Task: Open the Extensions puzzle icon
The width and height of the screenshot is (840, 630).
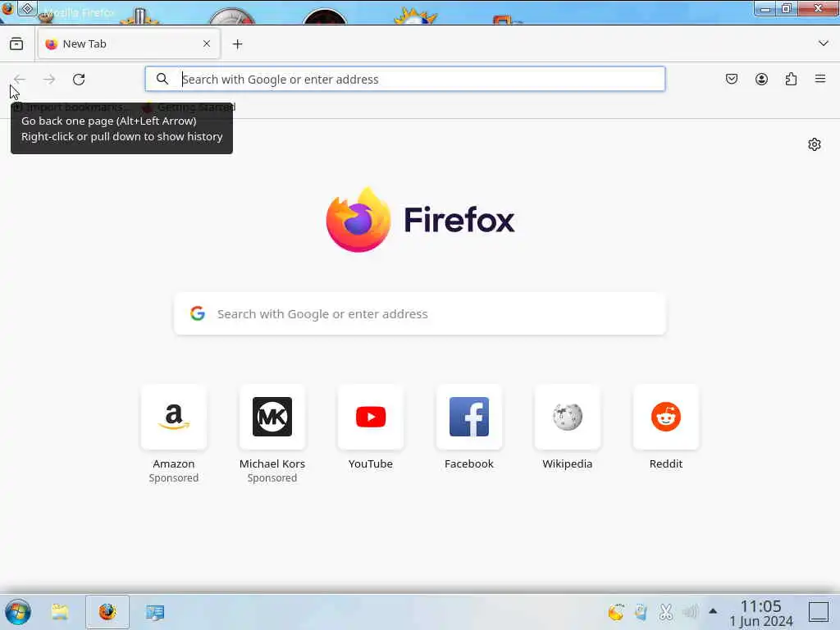Action: [x=791, y=80]
